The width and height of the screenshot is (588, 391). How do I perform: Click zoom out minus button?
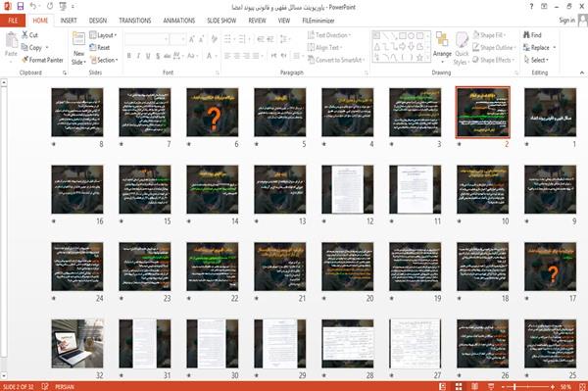504,386
